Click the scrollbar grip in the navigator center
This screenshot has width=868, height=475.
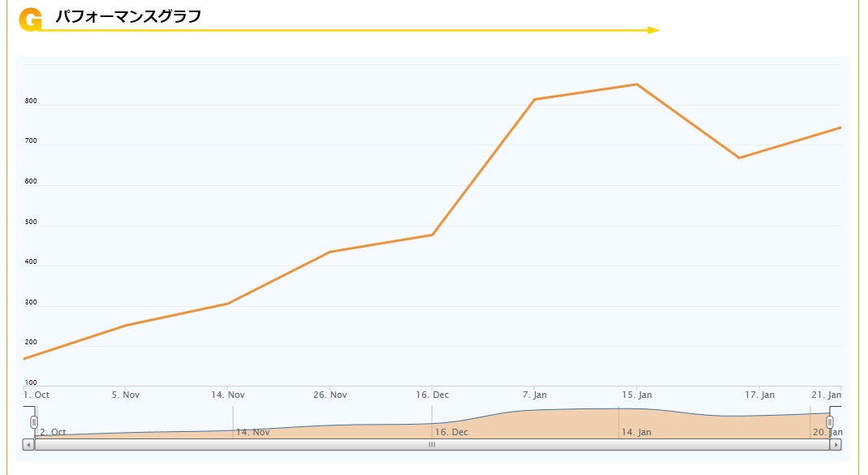432,445
